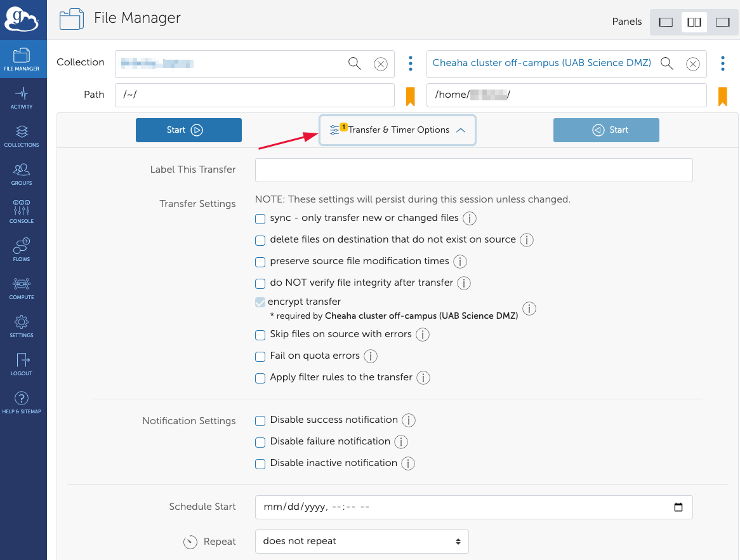Open the Repeat dropdown

point(362,542)
